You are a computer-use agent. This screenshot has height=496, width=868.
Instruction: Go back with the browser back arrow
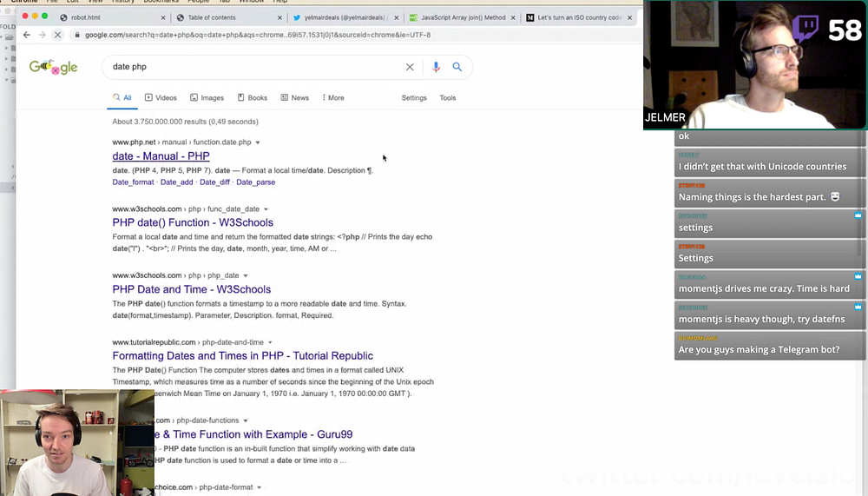(27, 35)
